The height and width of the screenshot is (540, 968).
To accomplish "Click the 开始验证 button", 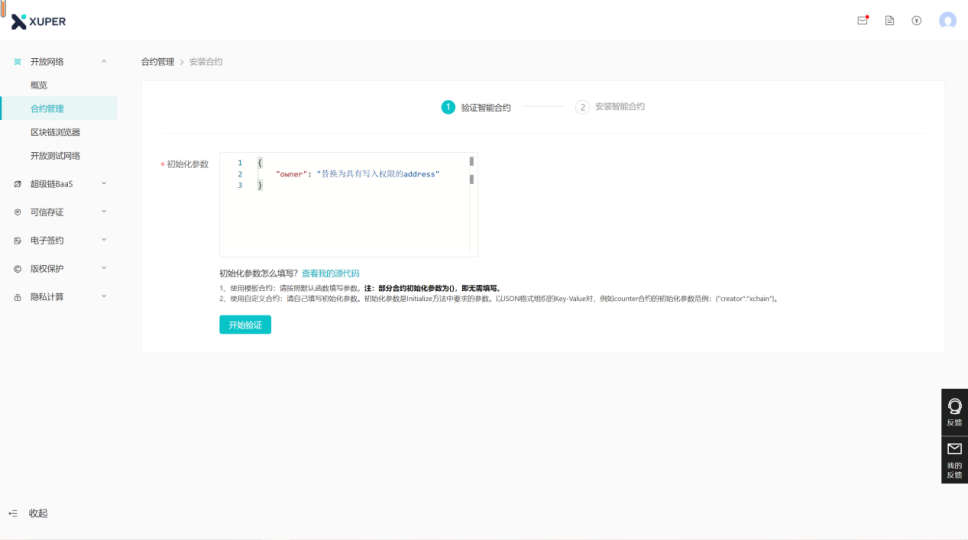I will point(245,325).
